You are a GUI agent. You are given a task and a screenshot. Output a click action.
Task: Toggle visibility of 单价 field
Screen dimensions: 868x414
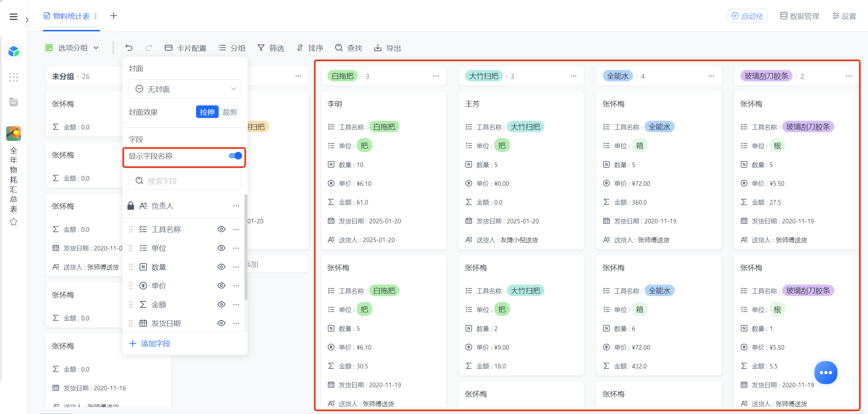coord(221,286)
